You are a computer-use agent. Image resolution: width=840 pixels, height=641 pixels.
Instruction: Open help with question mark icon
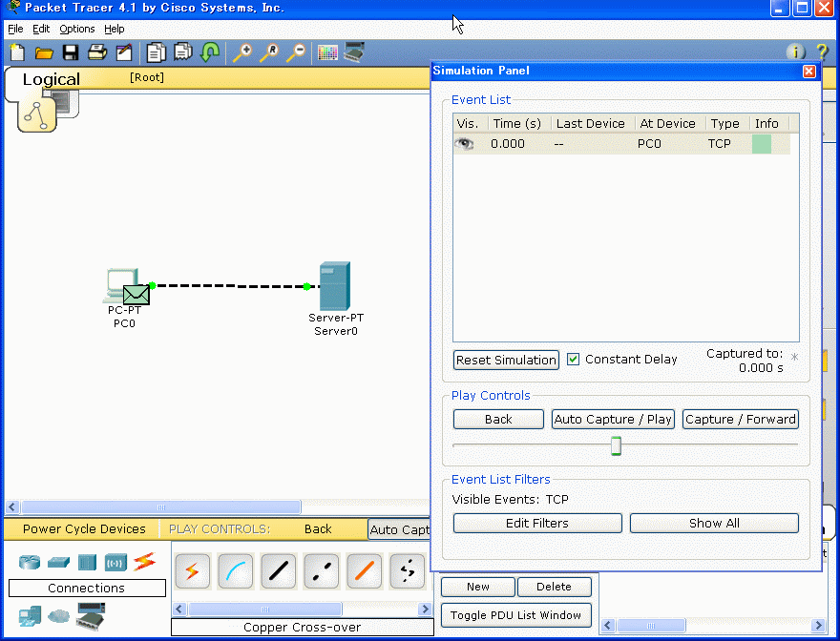(822, 52)
